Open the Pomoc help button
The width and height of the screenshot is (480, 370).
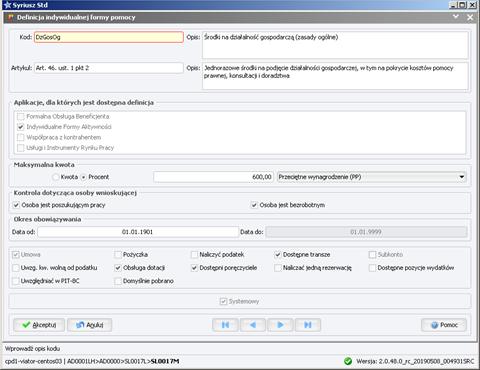tap(444, 325)
